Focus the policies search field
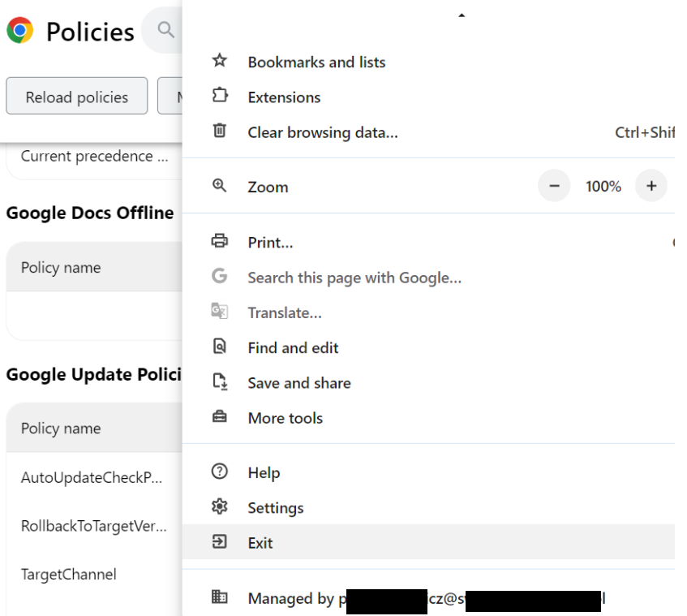 click(162, 30)
